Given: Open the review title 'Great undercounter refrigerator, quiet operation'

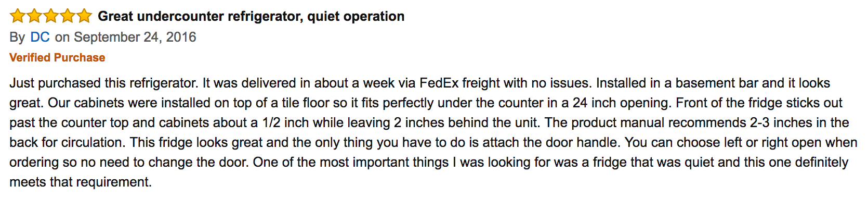Looking at the screenshot, I should point(251,17).
